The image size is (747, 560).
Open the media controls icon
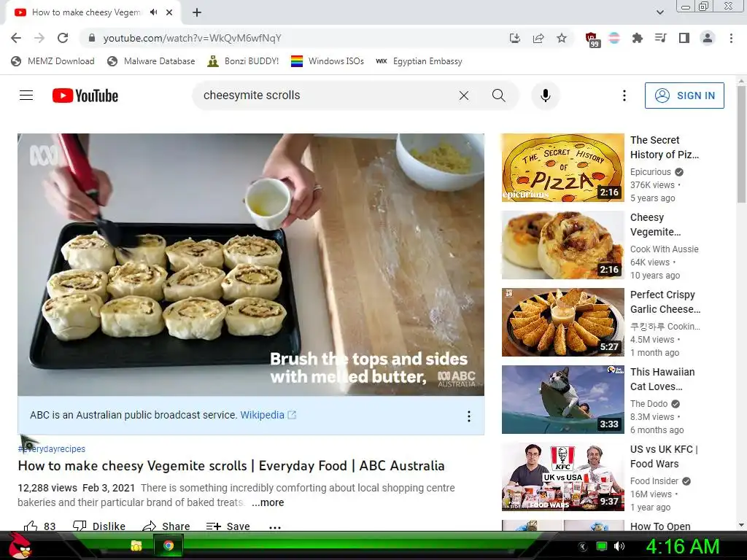661,38
